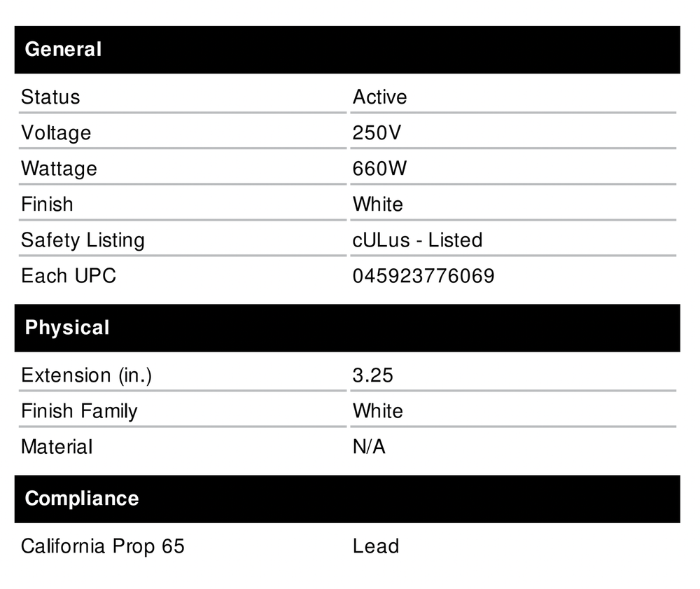The width and height of the screenshot is (700, 589).
Task: Select the cULus - Listed value
Action: click(x=417, y=240)
